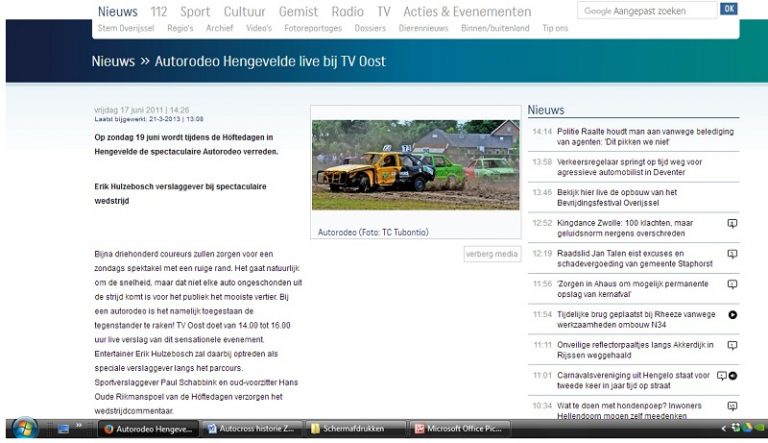Select article date text vrijdag 17 juni 2011
Viewport: 768px width, 443px height.
coord(142,110)
